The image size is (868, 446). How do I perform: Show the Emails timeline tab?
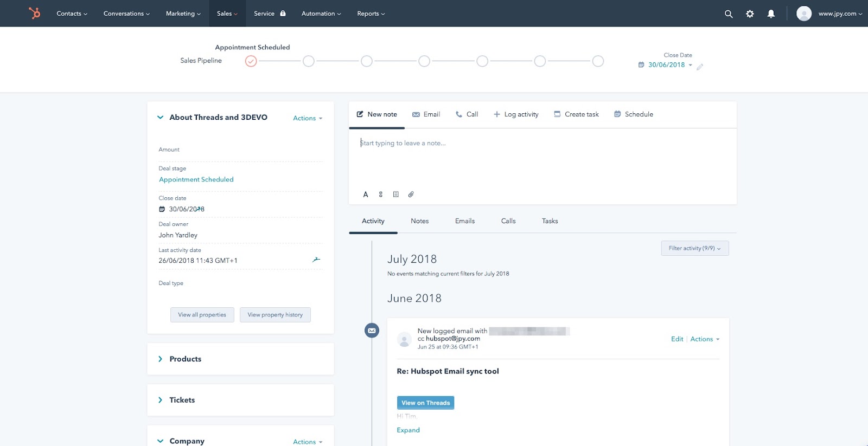pos(465,221)
